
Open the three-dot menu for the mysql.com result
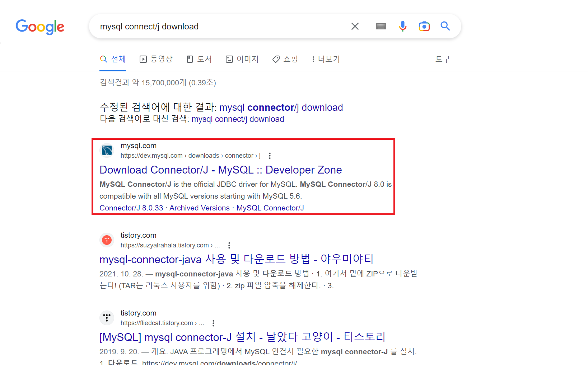(270, 156)
